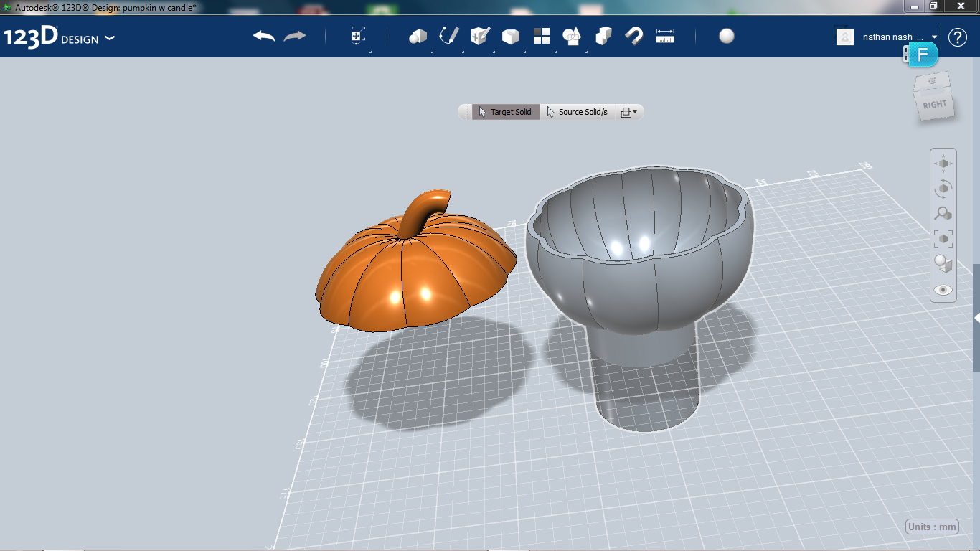
Task: Click the Redo arrow
Action: tap(295, 36)
